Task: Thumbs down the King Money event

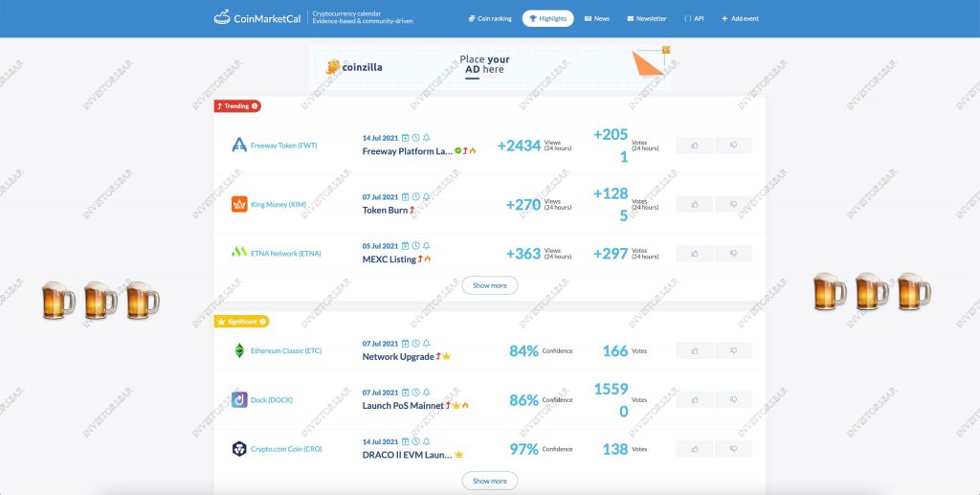Action: tap(733, 204)
